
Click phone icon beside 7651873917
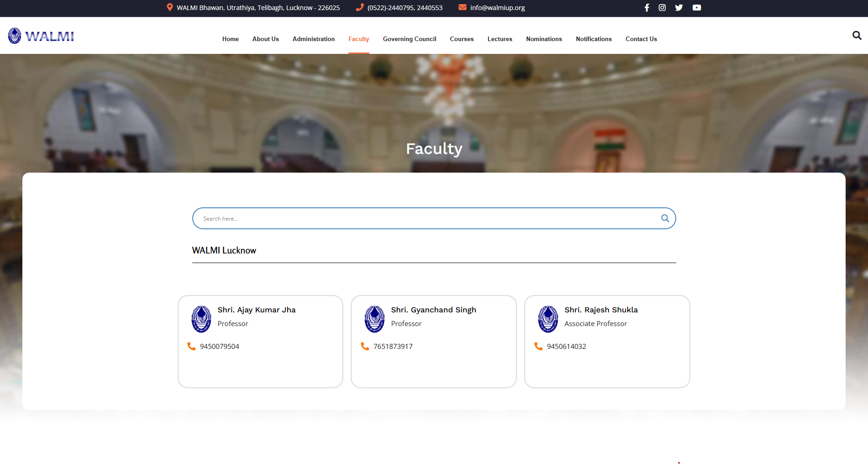[365, 346]
